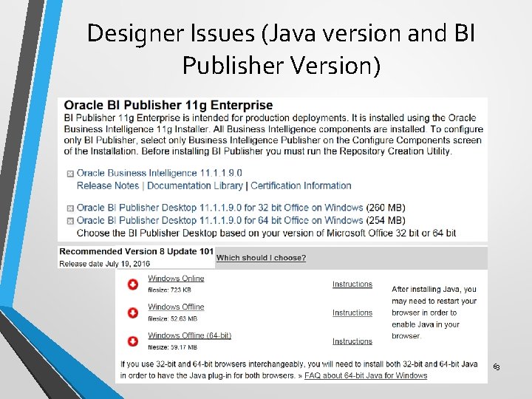Click the 'filesize: 723 KB' text

(x=170, y=290)
